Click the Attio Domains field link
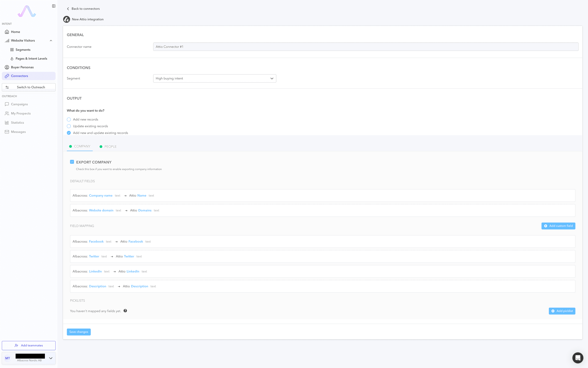Screen dimensions: 588x368 (x=145, y=211)
